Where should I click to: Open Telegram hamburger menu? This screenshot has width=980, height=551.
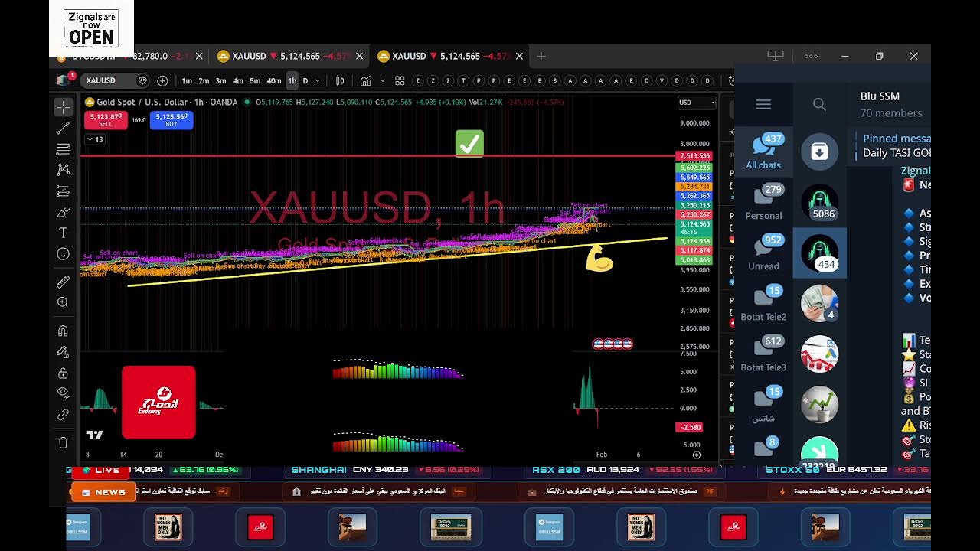click(763, 104)
